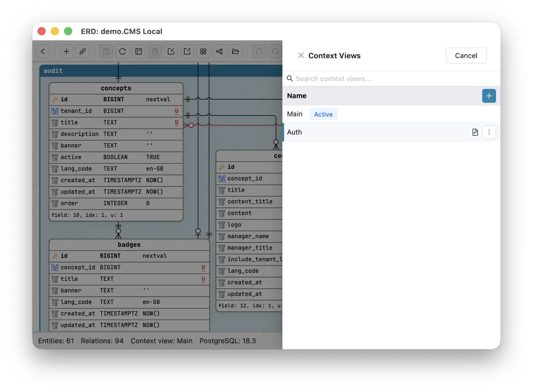This screenshot has height=392, width=533.
Task: Click the unique U marker on concepts title
Action: tap(177, 123)
